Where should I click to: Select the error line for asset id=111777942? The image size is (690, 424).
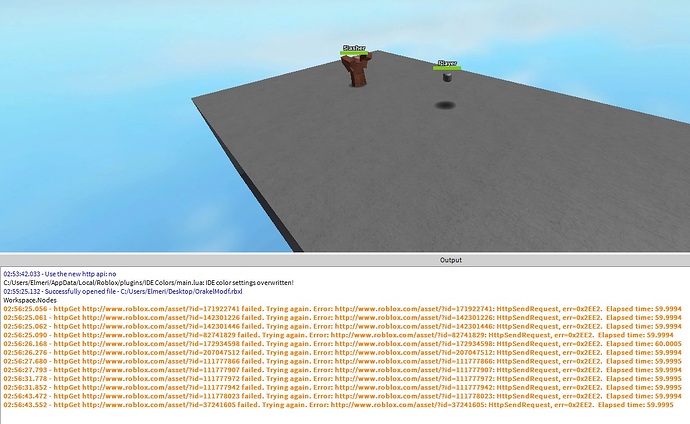point(342,387)
